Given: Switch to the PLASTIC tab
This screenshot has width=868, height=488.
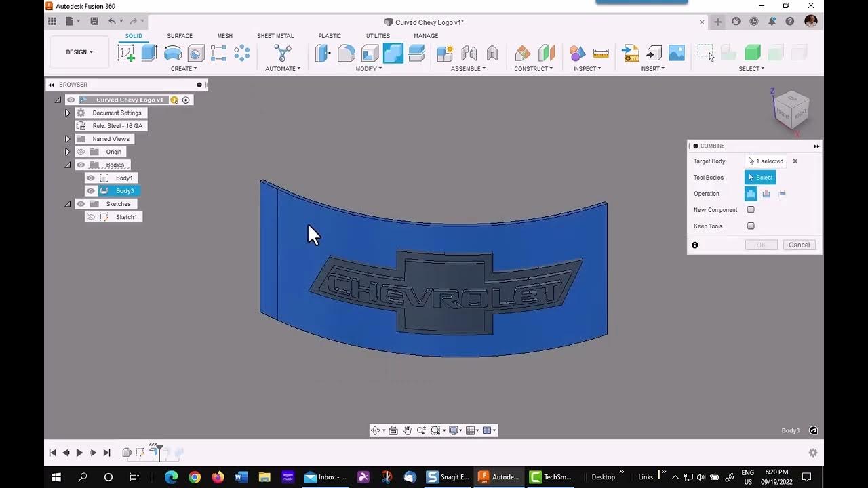Looking at the screenshot, I should coord(330,36).
